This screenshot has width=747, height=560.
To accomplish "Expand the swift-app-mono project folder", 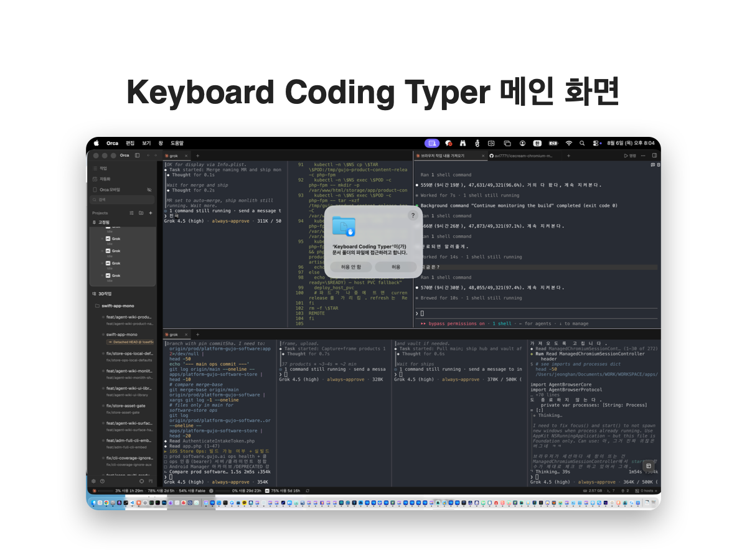I will tap(116, 306).
